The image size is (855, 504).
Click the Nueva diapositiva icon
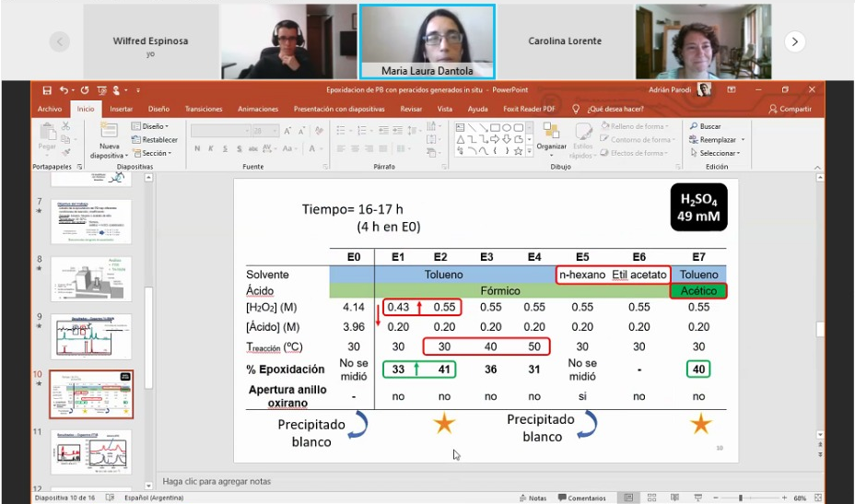[x=109, y=135]
